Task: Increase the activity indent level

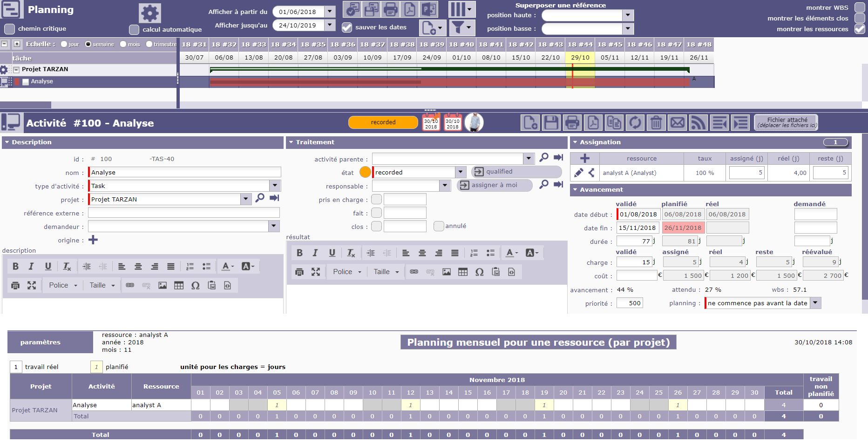Action: 740,123
